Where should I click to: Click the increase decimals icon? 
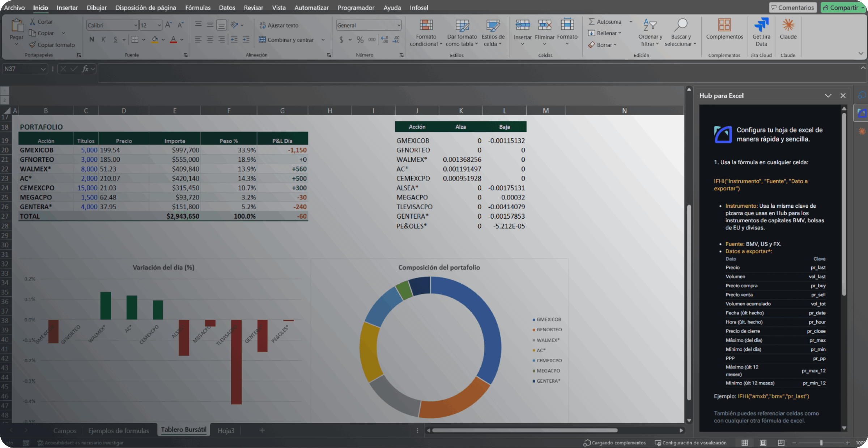[x=384, y=39]
